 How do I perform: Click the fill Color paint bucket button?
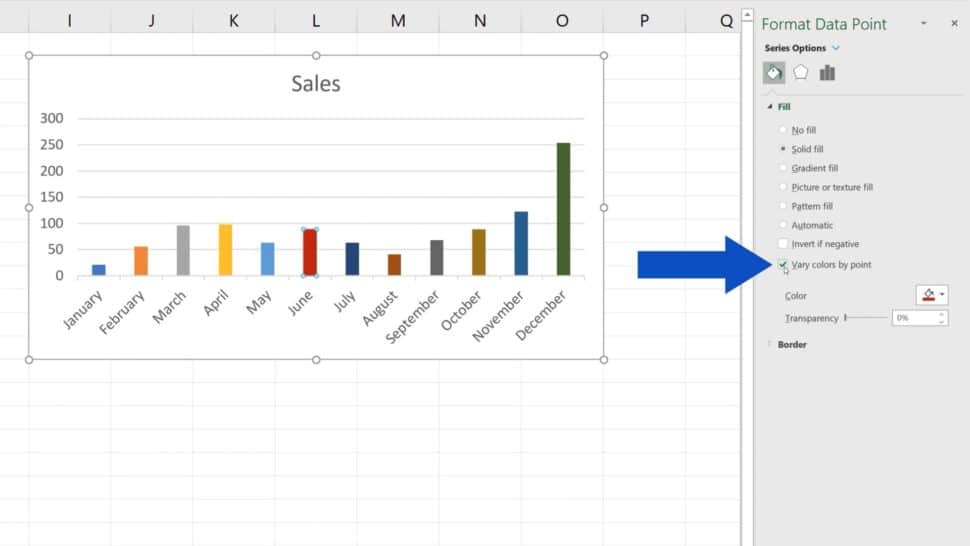tap(927, 295)
